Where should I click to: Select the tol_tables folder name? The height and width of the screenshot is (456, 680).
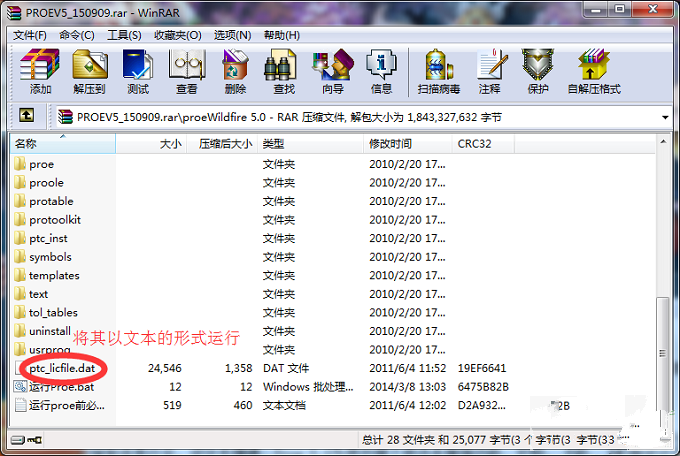53,312
